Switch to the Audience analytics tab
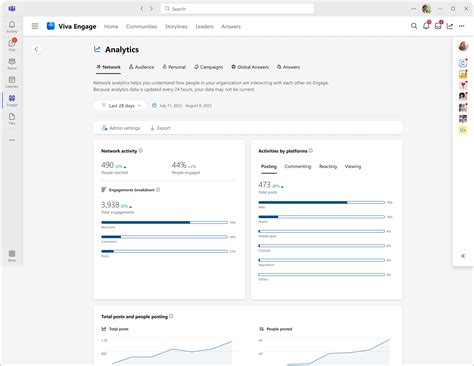Viewport: 474px width, 366px height. (141, 67)
